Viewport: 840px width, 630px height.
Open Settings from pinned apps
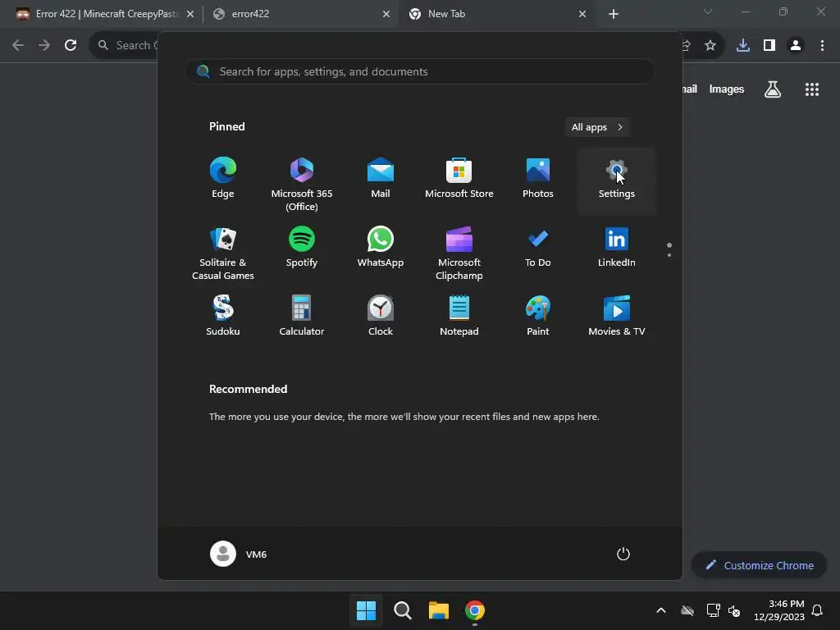point(617,180)
